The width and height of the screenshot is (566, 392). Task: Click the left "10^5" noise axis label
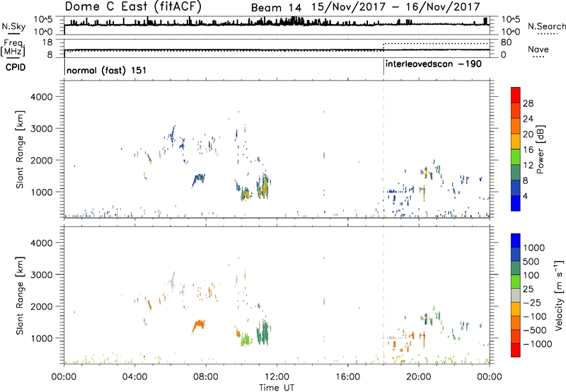tap(43, 20)
